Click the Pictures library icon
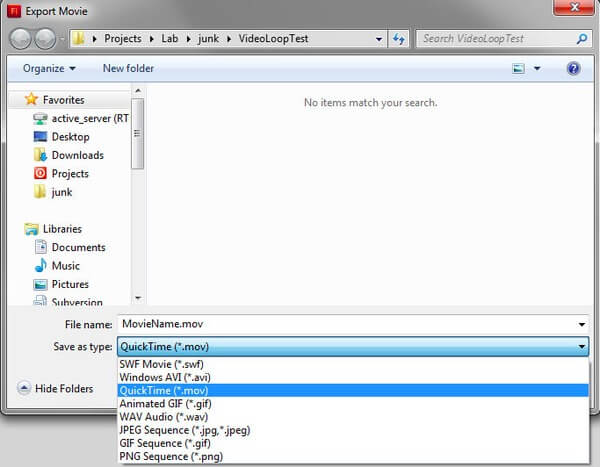 pyautogui.click(x=41, y=284)
